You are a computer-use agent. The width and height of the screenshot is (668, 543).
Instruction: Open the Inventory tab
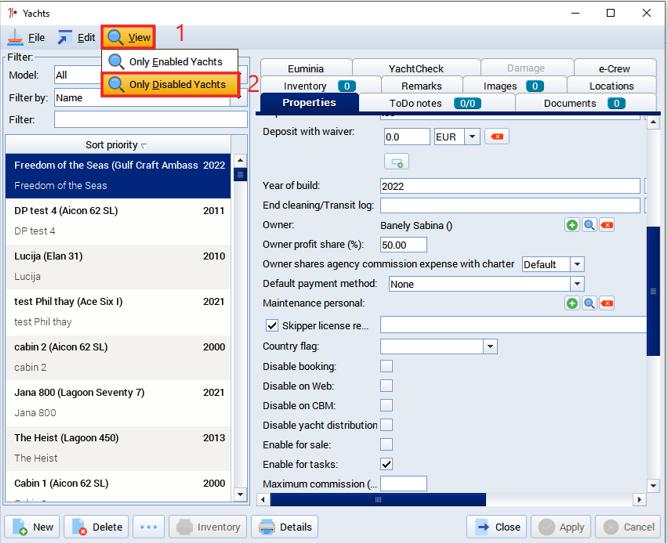click(320, 86)
